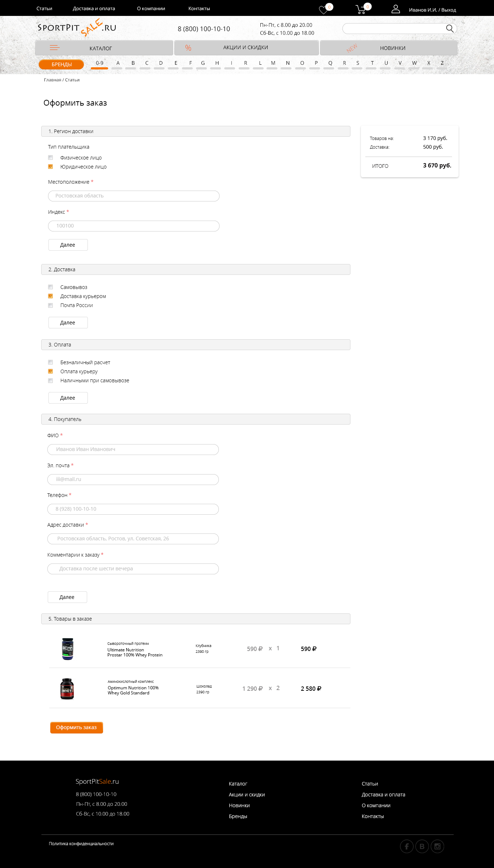Open Instagram social link in footer
Screen dimensions: 494x868
click(437, 846)
